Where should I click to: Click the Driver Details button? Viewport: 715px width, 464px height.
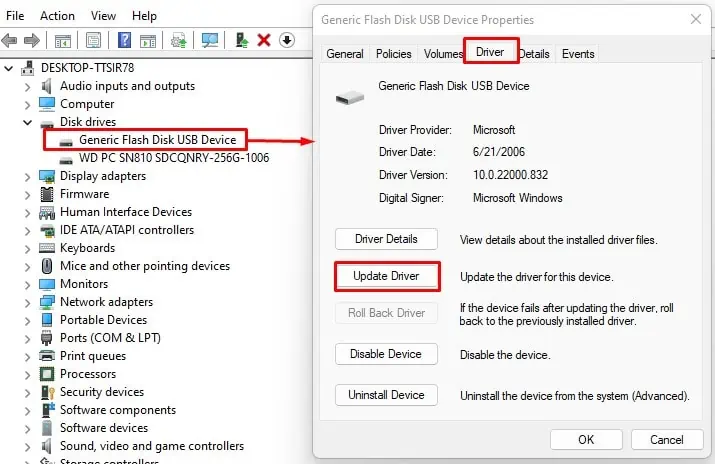386,239
